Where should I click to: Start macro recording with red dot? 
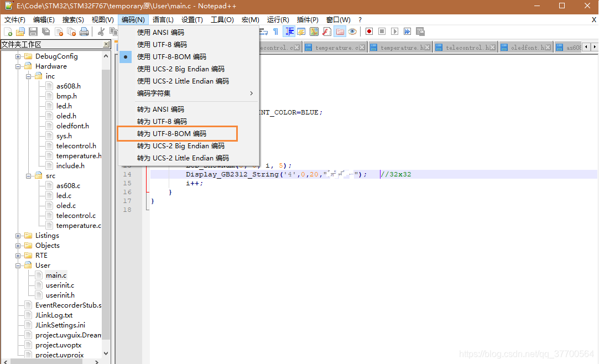click(369, 32)
